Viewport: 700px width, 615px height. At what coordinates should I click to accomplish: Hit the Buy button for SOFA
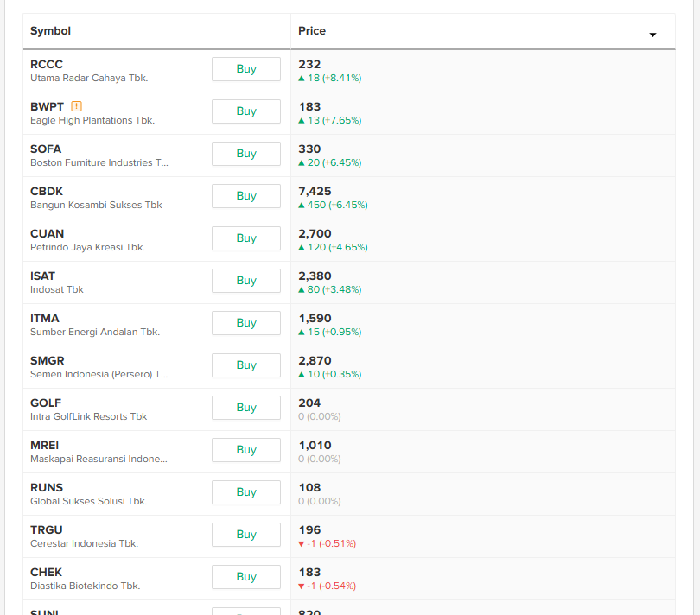coord(246,154)
